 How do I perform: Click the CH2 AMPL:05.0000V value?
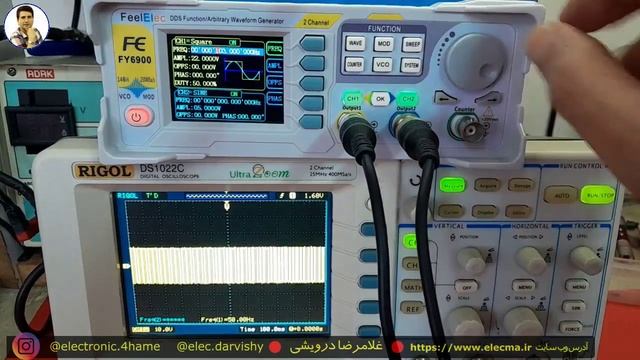tap(199, 108)
